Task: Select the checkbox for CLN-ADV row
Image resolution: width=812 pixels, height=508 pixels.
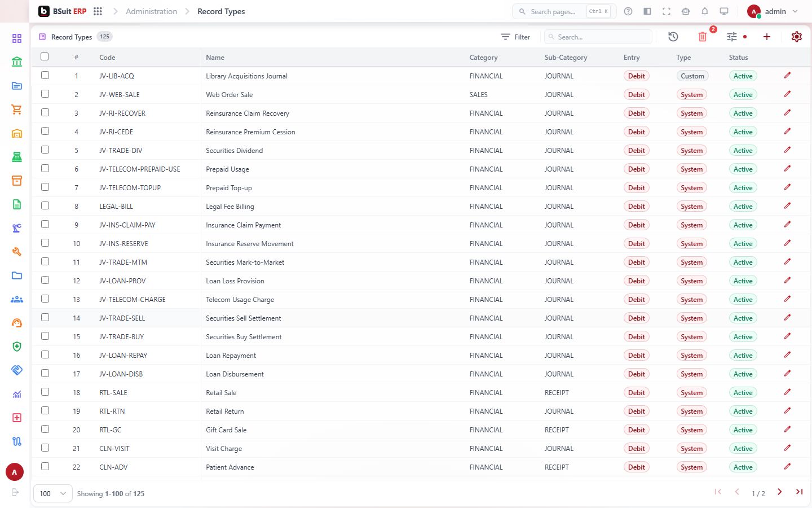Action: pos(45,466)
